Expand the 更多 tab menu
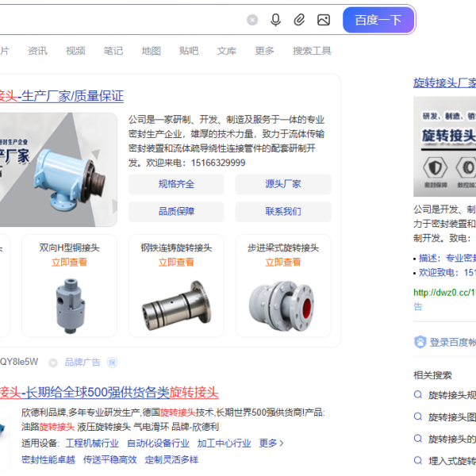 pos(264,51)
